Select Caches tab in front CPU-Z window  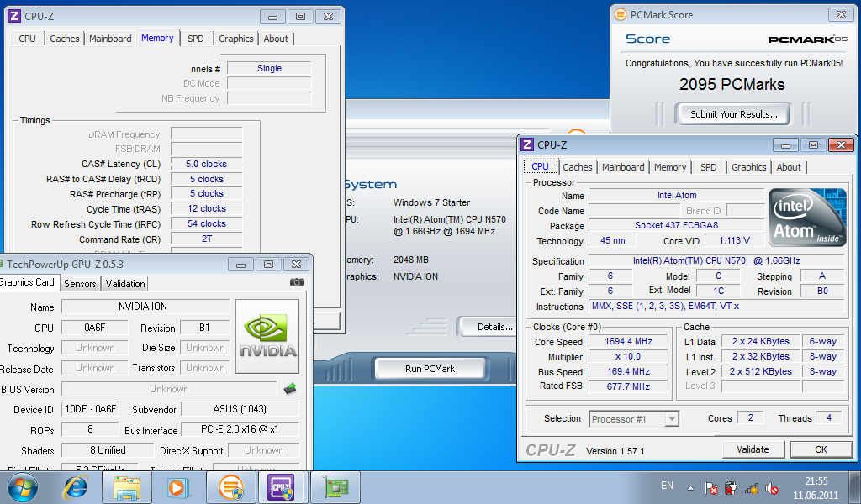point(577,167)
